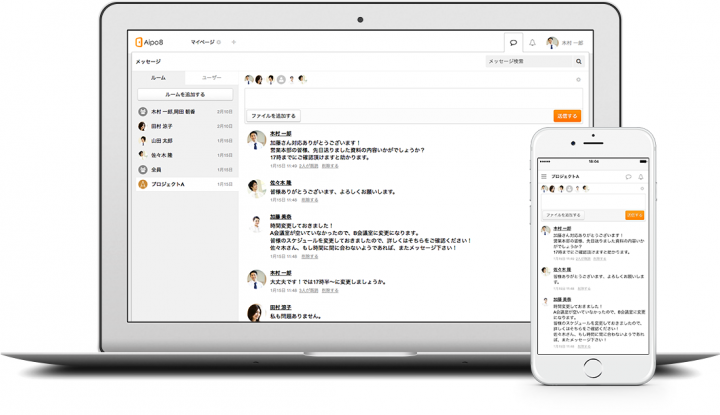Click ファイルを追加する button on laptop
The image size is (720, 415).
point(273,116)
